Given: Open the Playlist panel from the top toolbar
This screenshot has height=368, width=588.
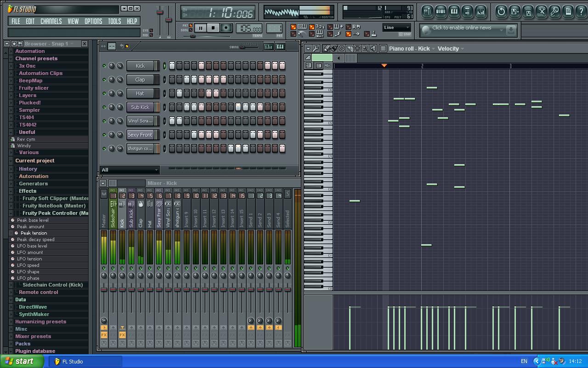Looking at the screenshot, I should (x=427, y=11).
